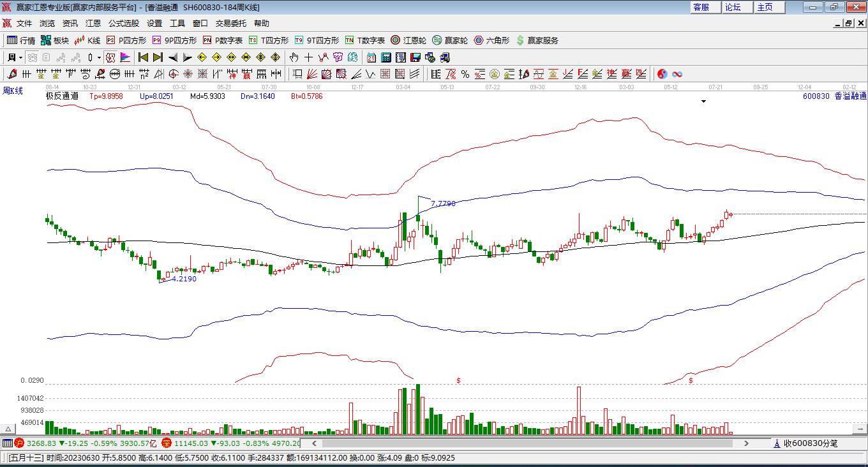Click the candlestick chart type icon
Image resolution: width=868 pixels, height=467 pixels.
(91, 57)
